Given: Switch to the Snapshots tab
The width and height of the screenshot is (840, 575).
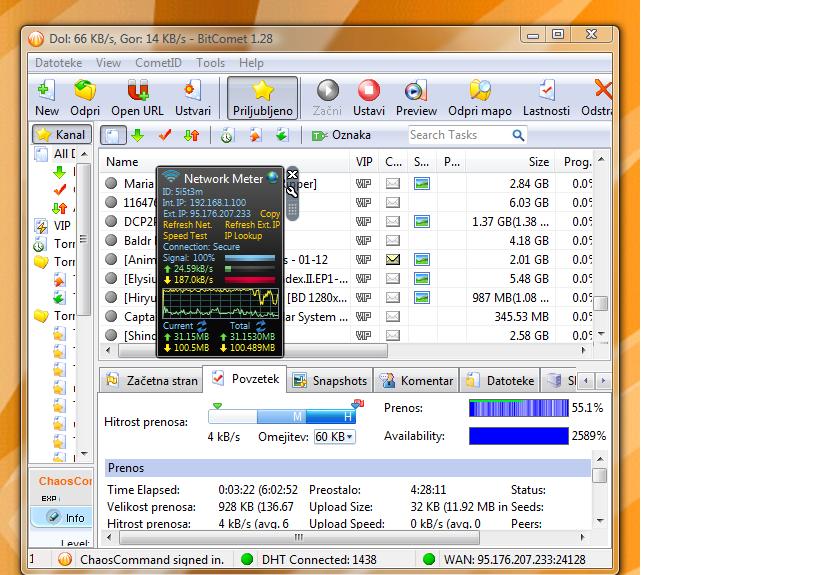Looking at the screenshot, I should (329, 381).
